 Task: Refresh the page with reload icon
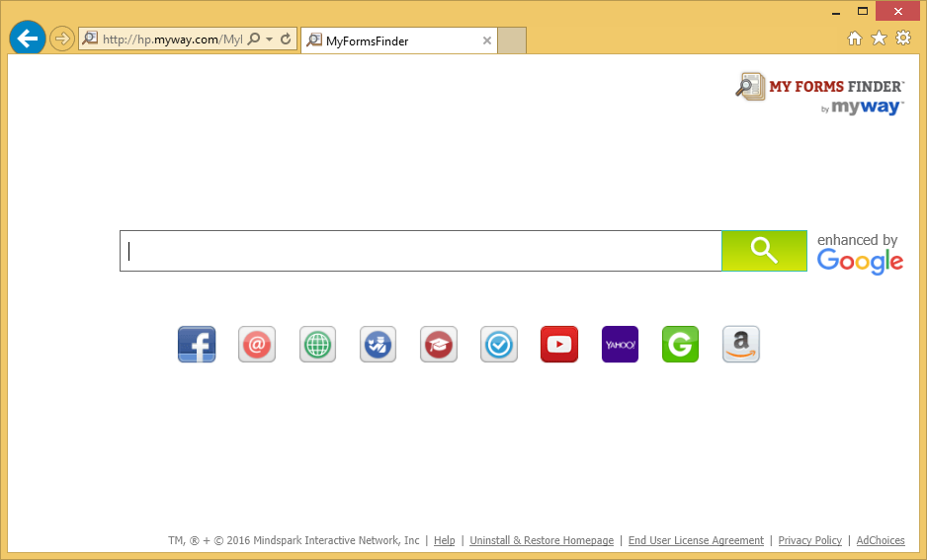tap(286, 39)
